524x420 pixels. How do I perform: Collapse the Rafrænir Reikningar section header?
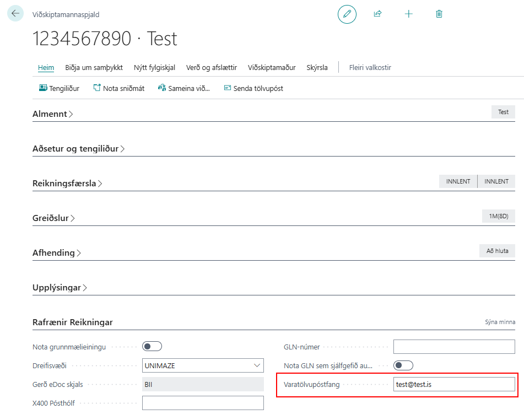pyautogui.click(x=73, y=322)
